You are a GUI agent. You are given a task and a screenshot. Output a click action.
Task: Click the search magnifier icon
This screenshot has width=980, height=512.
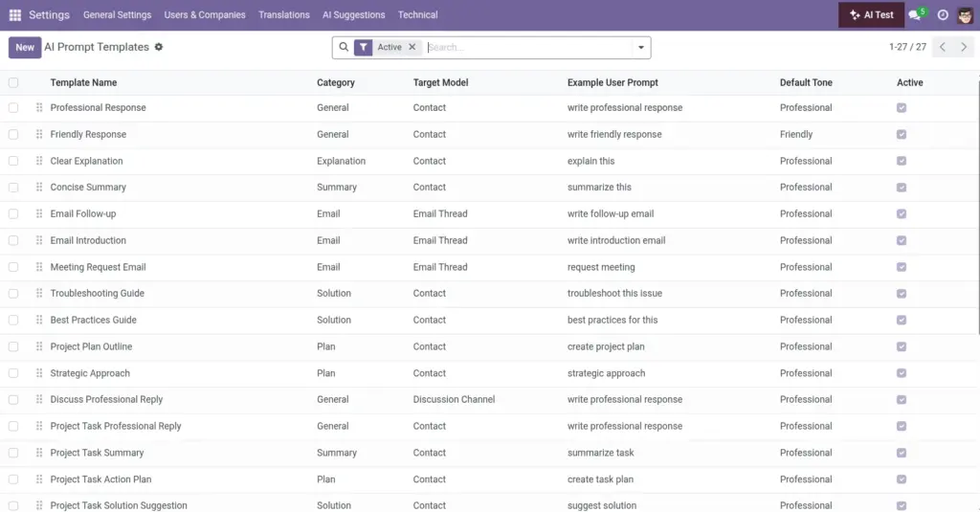click(x=344, y=47)
